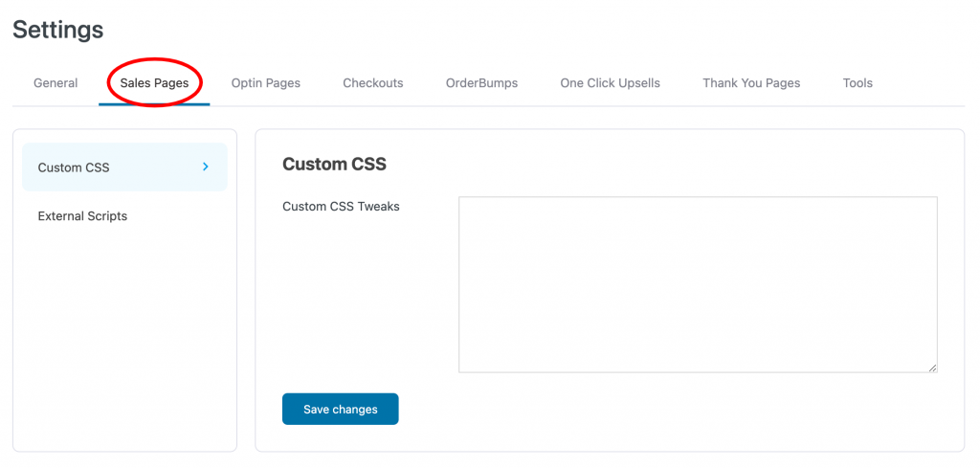This screenshot has width=980, height=468.
Task: Click the bold Custom CSS panel heading
Action: coord(334,165)
